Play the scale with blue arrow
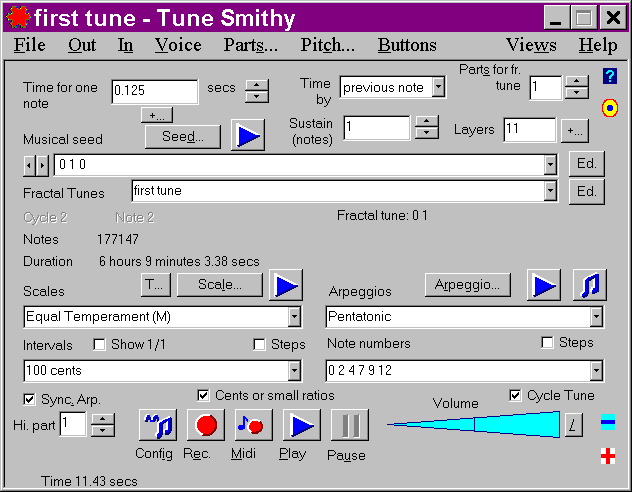The width and height of the screenshot is (632, 492). (286, 285)
